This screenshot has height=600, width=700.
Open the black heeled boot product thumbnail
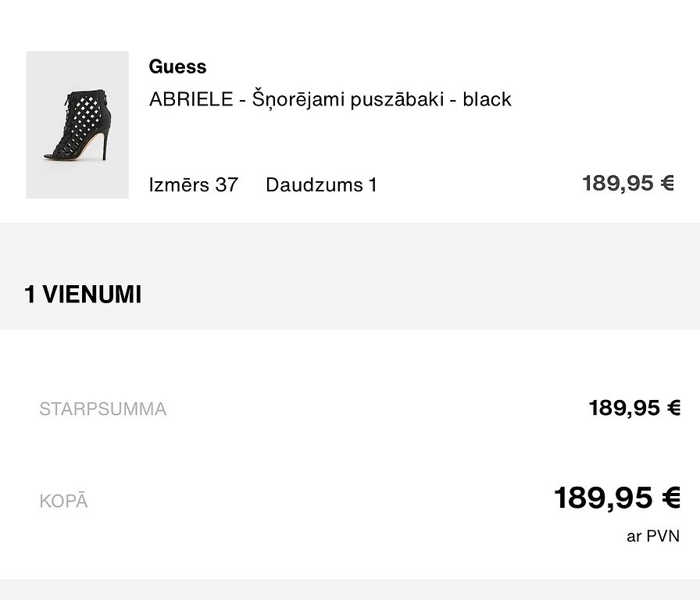pyautogui.click(x=77, y=124)
